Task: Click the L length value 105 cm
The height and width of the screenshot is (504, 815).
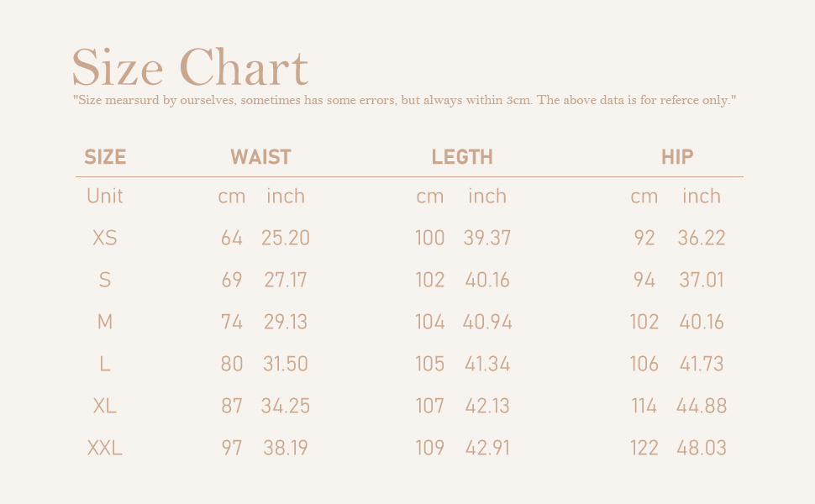Action: click(x=430, y=364)
